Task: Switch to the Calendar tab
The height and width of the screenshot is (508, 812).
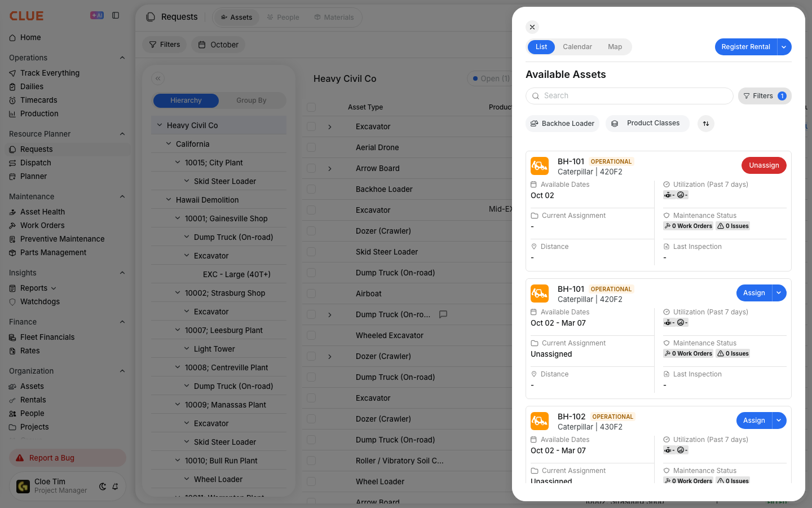Action: coord(577,47)
